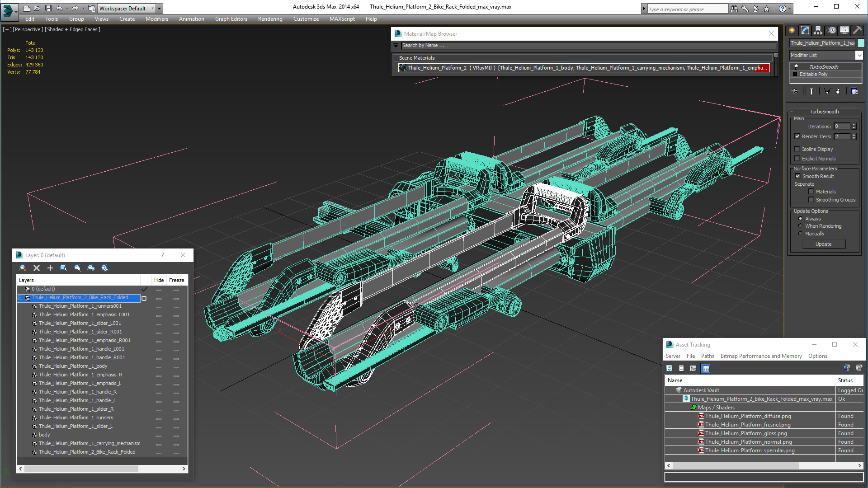Click the Create New Layer icon in Layer dialog
Viewport: 868px width, 488px height.
tap(23, 268)
